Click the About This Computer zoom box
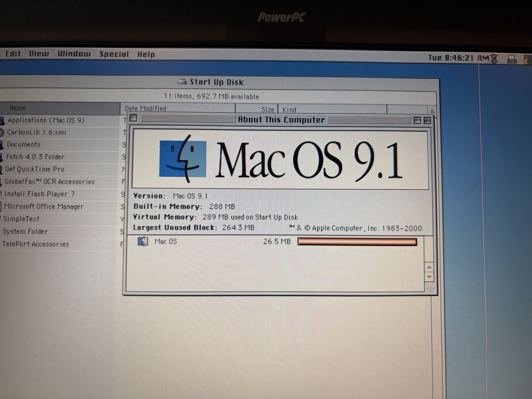532x399 pixels. [417, 120]
